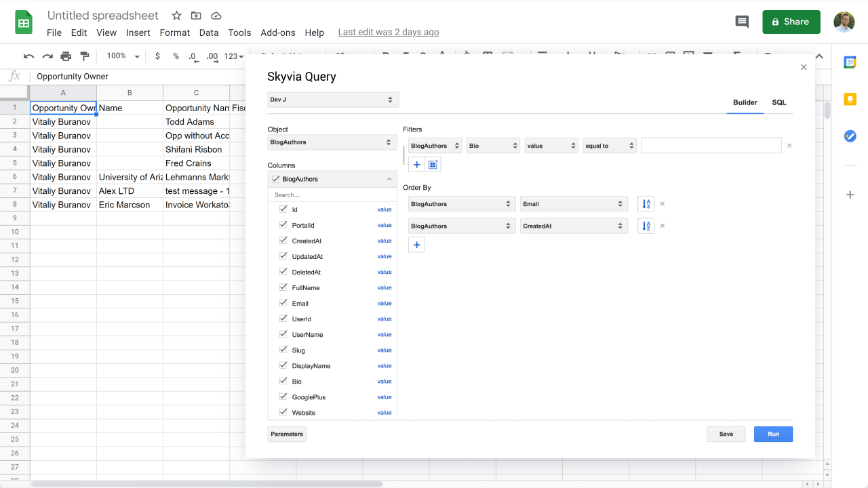
Task: Toggle sort direction for Email order
Action: tap(646, 204)
